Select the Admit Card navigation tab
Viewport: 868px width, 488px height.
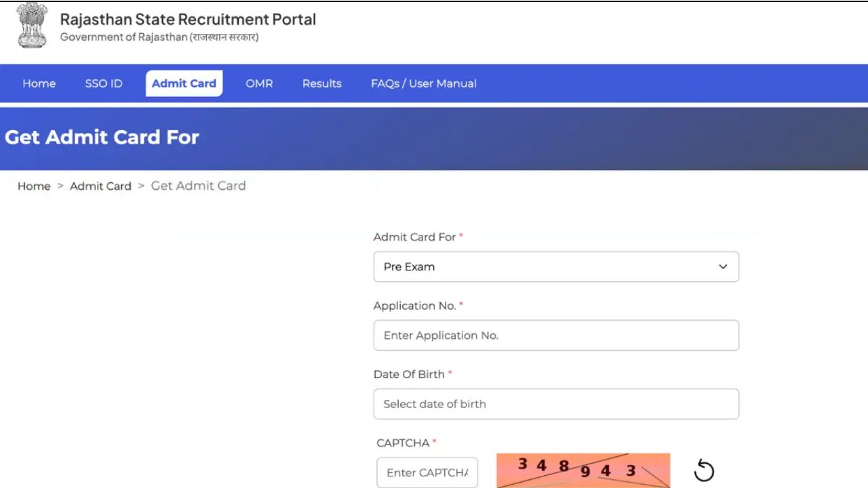click(x=184, y=83)
